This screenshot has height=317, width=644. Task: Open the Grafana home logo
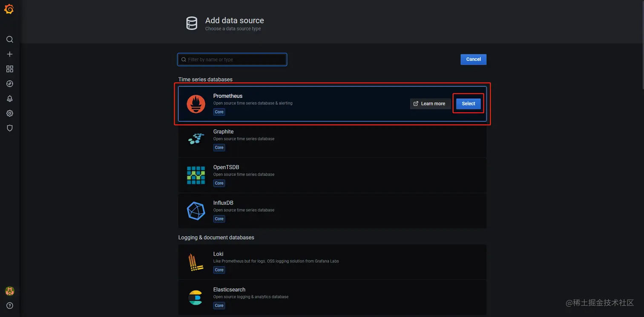(x=9, y=9)
